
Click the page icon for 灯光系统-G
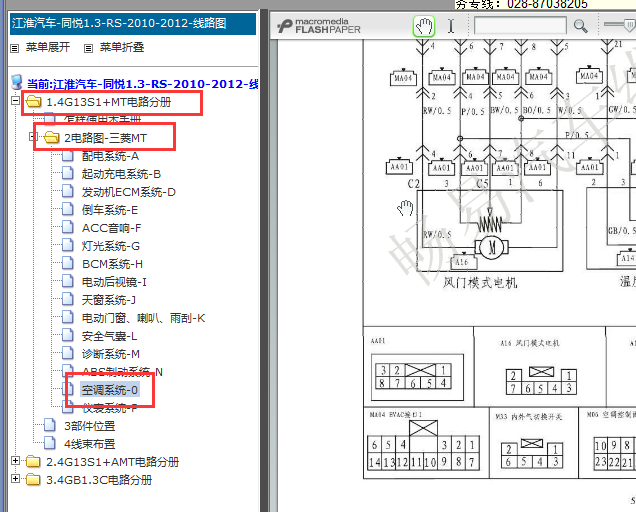(67, 245)
